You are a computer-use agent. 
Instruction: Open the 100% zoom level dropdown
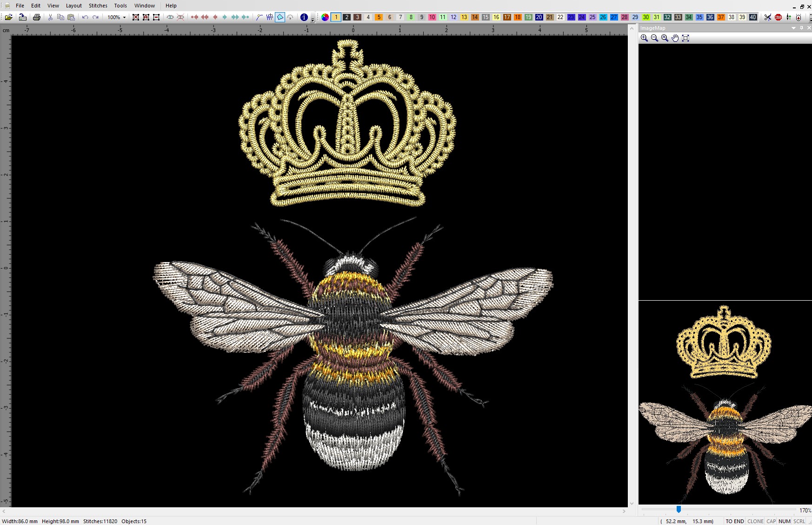[x=124, y=17]
